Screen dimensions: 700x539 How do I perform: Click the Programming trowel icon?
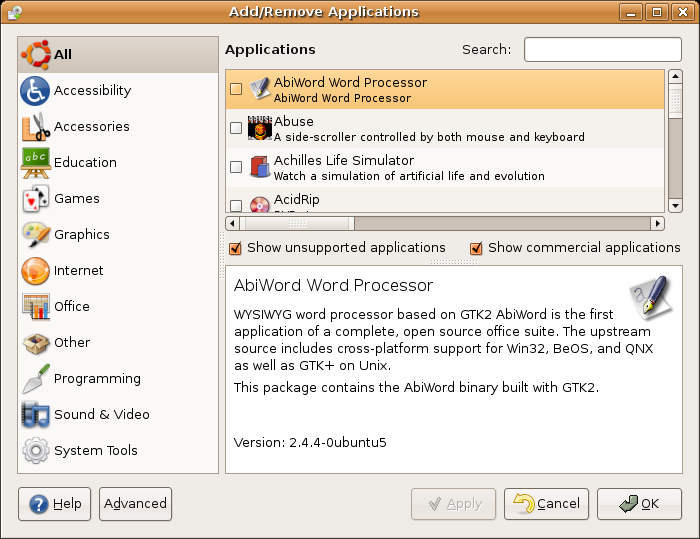36,379
